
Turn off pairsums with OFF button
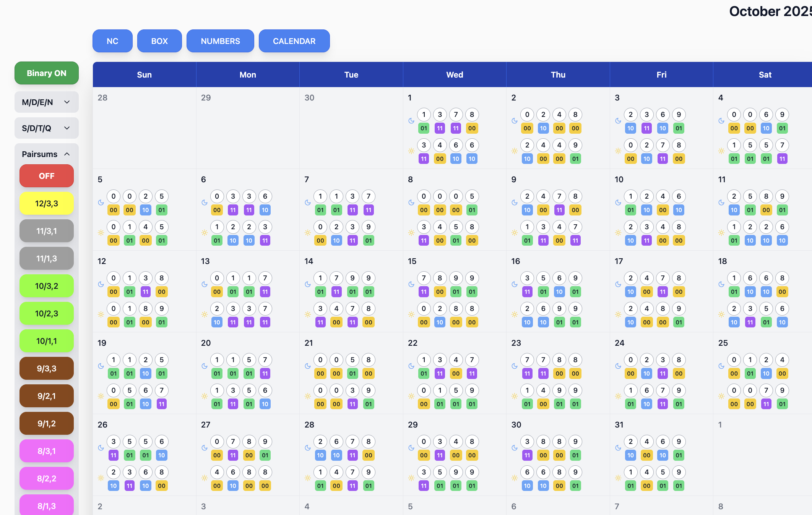point(47,176)
